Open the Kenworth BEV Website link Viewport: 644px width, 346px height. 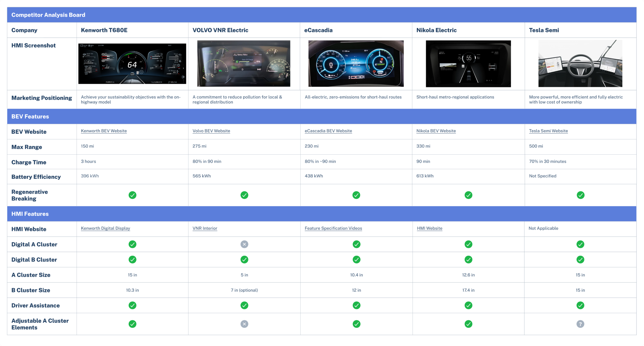pyautogui.click(x=104, y=131)
